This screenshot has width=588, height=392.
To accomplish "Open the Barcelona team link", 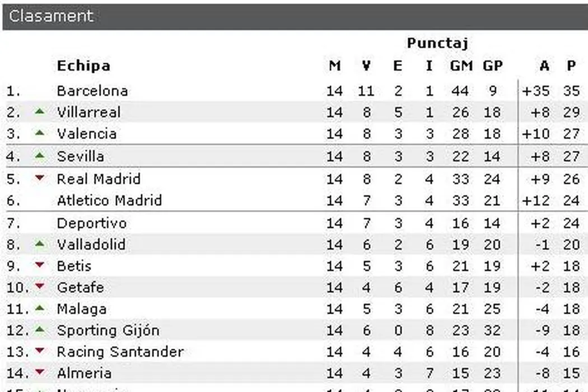I will point(92,91).
